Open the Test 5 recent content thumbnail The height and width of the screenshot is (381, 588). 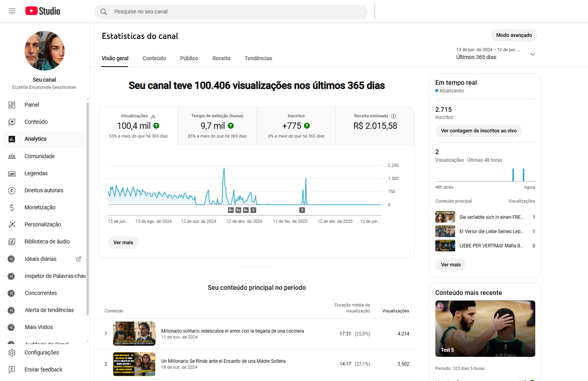(485, 329)
